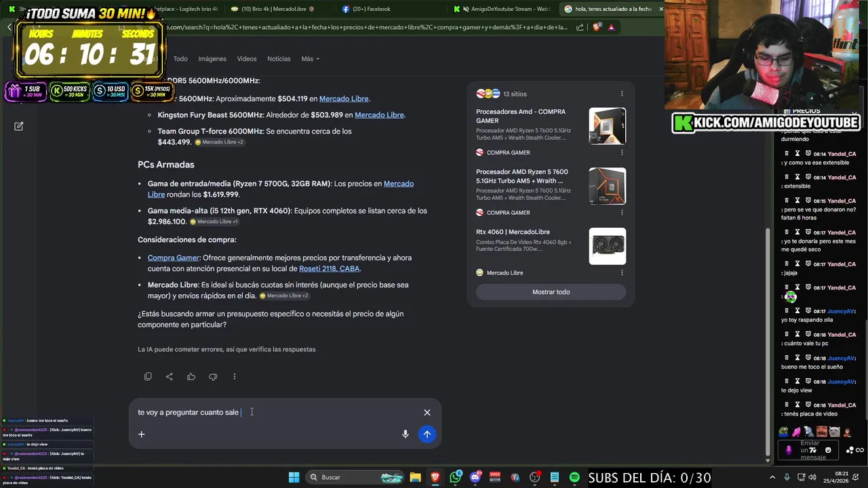Viewport: 868px width, 488px height.
Task: Start a new chat from the sidebar edit icon
Action: pyautogui.click(x=19, y=126)
